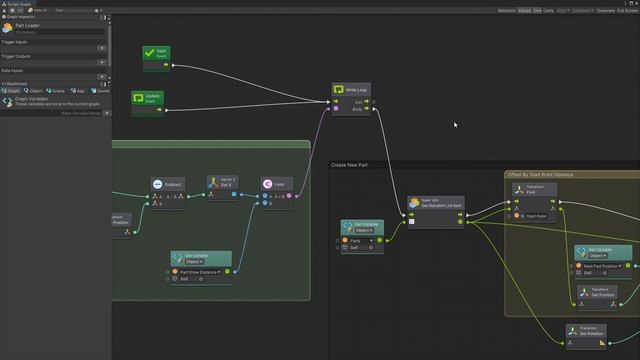The image size is (640, 360).
Task: Click the Subtract node minus icon
Action: [x=158, y=184]
